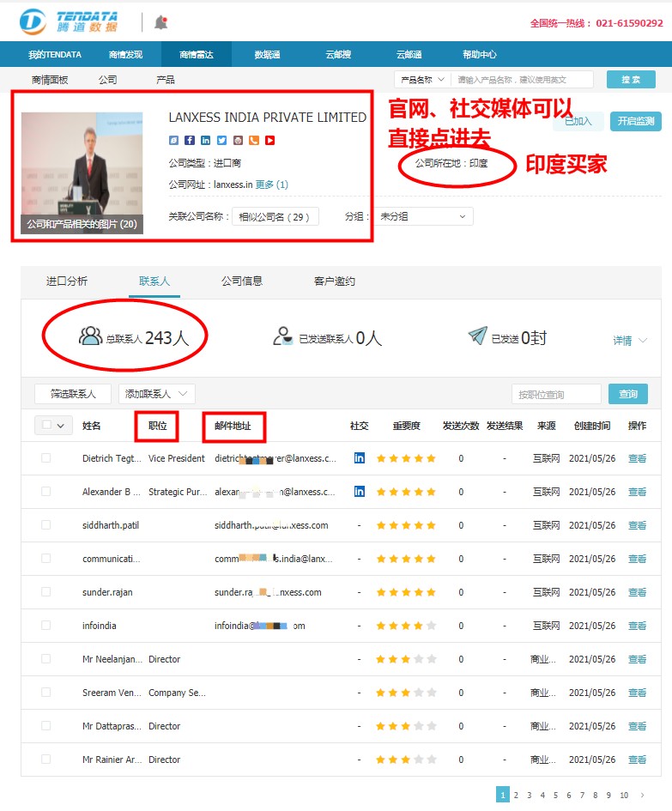Screen dimensions: 672x811
Task: Open the company LinkedIn icon
Action: pyautogui.click(x=205, y=140)
